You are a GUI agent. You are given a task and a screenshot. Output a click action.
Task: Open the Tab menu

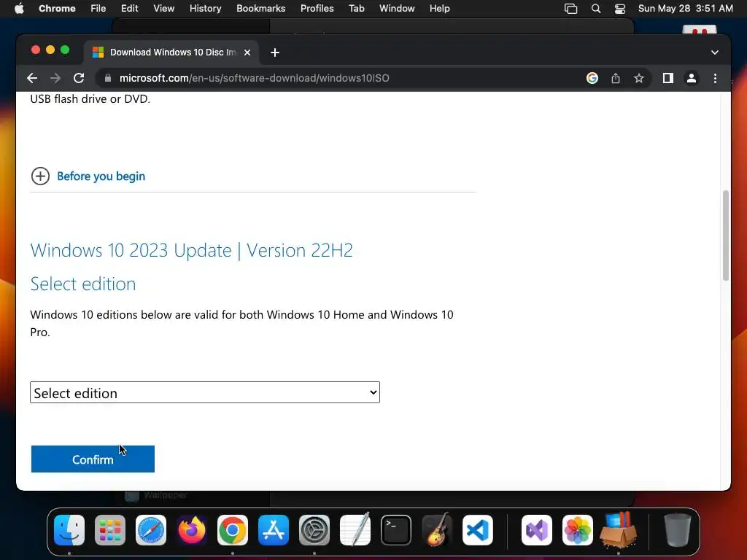click(356, 9)
